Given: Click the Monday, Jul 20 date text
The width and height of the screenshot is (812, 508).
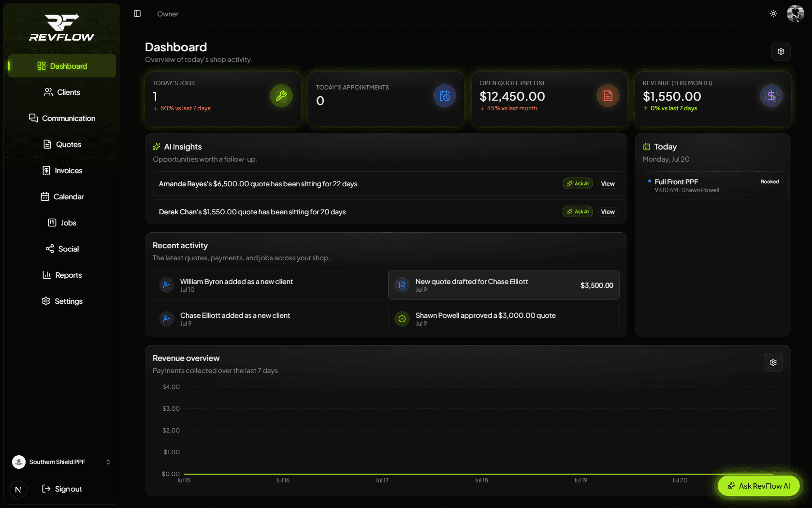Looking at the screenshot, I should coord(666,159).
